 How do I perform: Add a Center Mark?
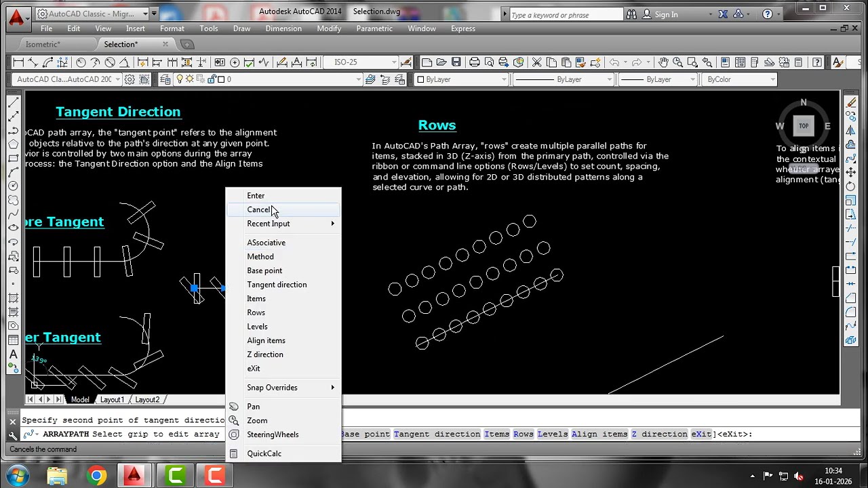235,62
